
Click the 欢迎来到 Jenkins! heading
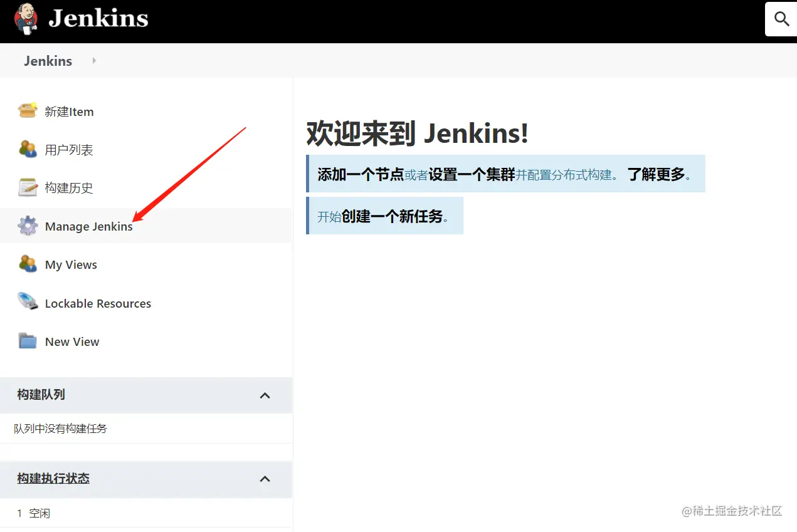point(417,133)
